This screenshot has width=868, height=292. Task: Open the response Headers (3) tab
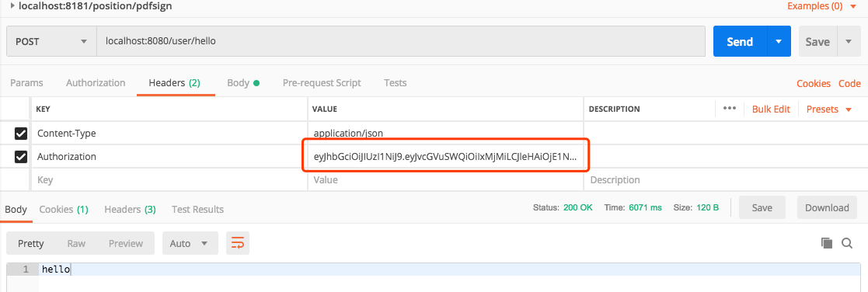pos(130,209)
